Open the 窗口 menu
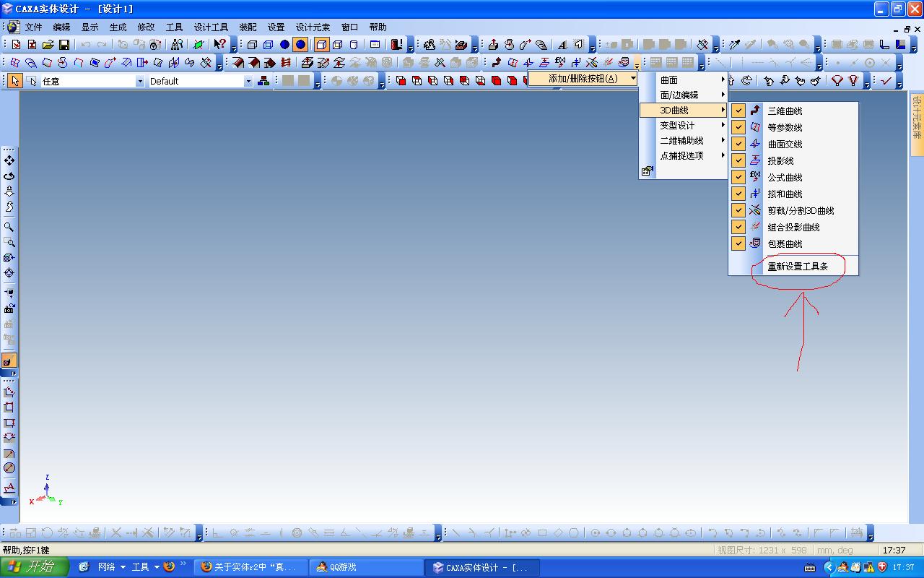 click(350, 27)
